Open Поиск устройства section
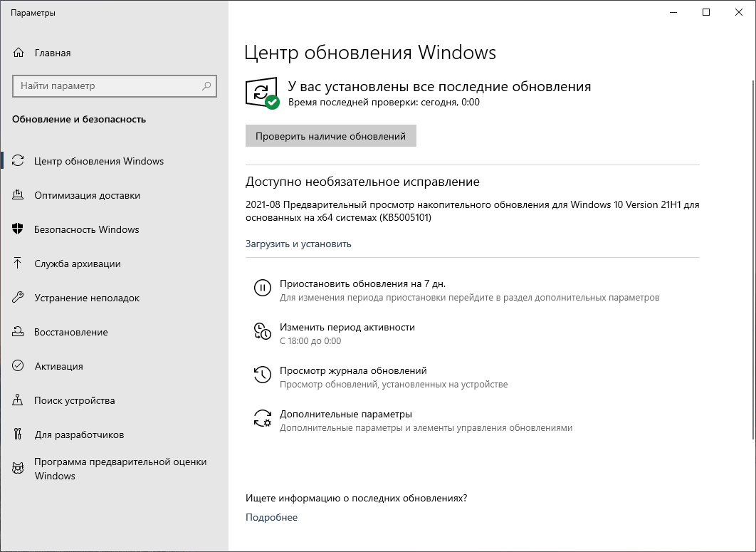Viewport: 756px width, 552px height. pyautogui.click(x=75, y=400)
